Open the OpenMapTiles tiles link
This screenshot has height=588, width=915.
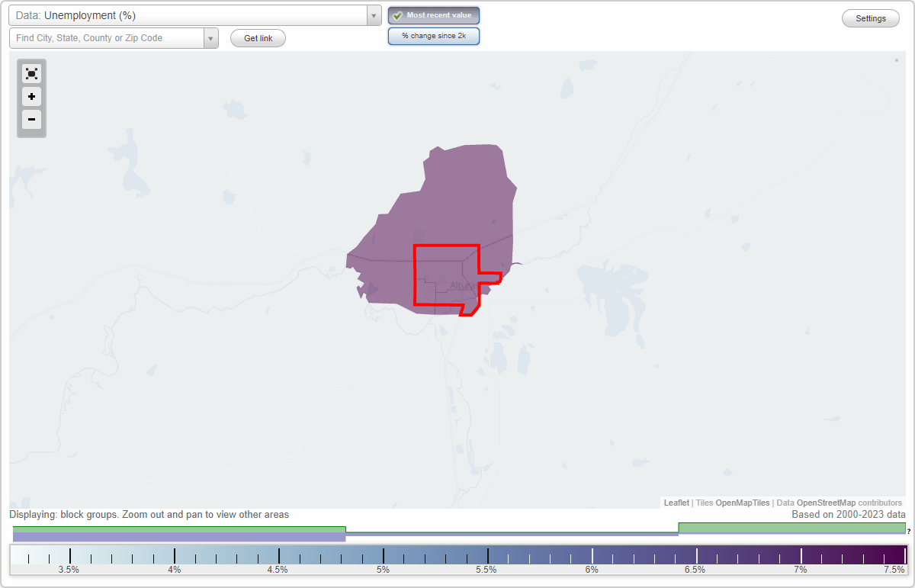pos(742,503)
